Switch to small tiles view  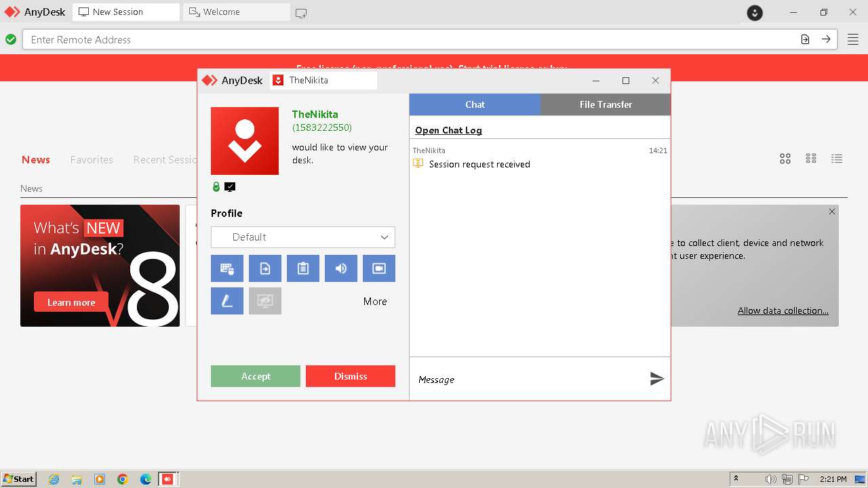(x=811, y=159)
